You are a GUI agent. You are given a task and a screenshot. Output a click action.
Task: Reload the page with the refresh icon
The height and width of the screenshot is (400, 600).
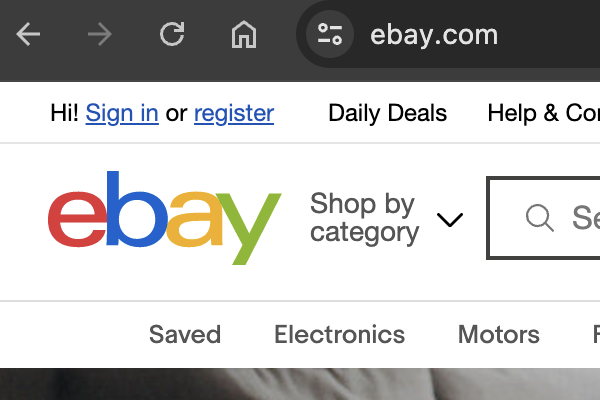point(172,34)
